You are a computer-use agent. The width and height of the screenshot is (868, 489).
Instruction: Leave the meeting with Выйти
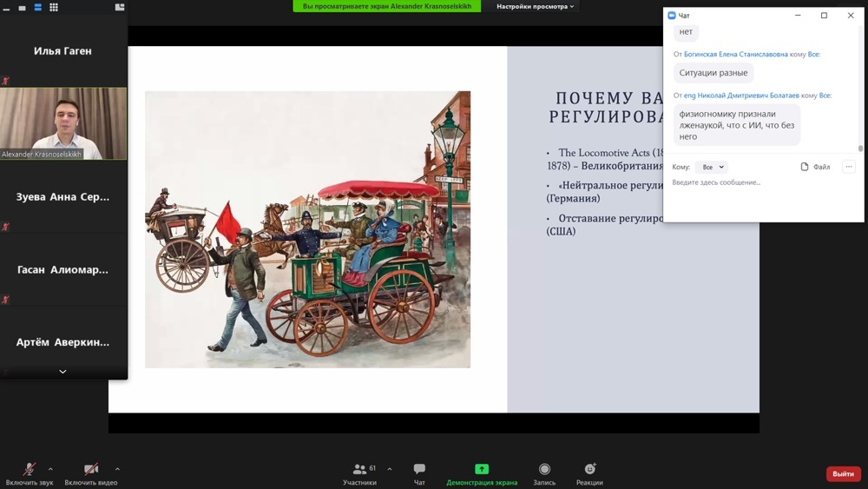point(843,473)
